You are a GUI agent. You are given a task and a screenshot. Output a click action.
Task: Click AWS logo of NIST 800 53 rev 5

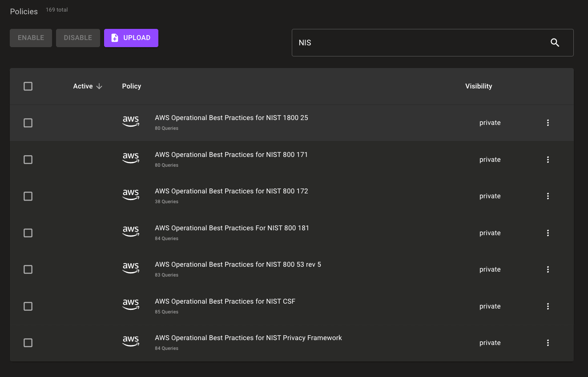pyautogui.click(x=131, y=268)
